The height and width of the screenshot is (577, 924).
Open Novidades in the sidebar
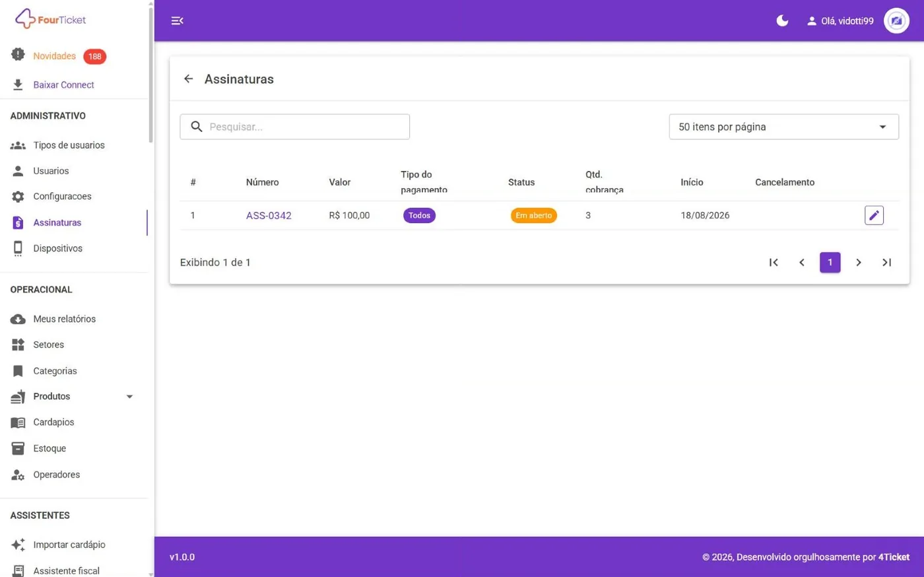tap(54, 56)
